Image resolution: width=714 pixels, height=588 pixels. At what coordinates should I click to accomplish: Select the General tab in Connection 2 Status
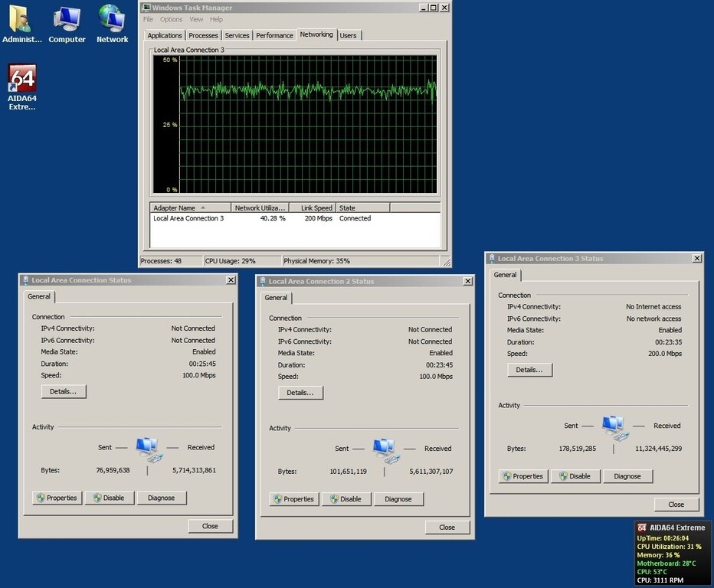[276, 298]
